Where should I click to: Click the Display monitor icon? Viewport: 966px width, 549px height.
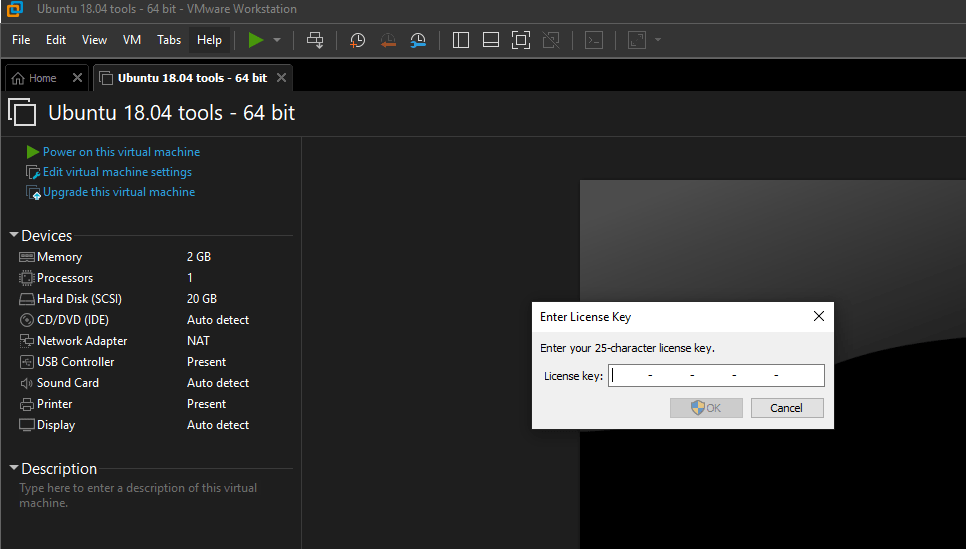coord(26,425)
